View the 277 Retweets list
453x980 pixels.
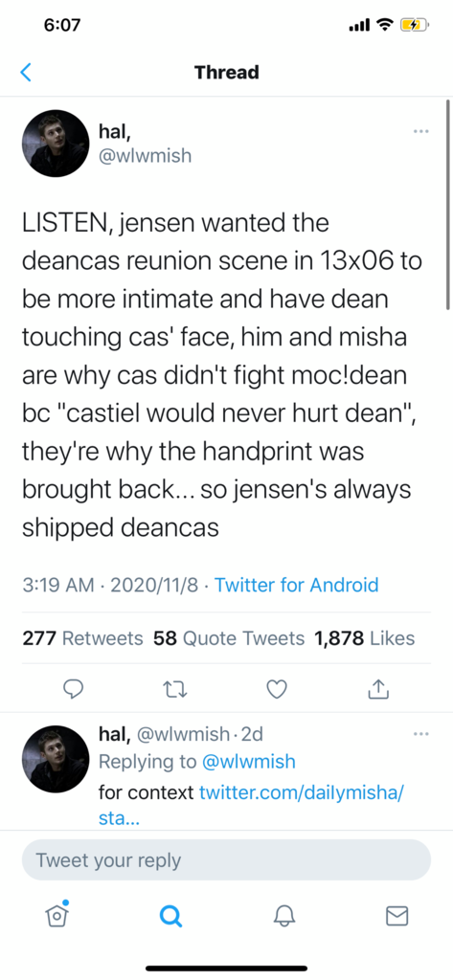coord(83,638)
